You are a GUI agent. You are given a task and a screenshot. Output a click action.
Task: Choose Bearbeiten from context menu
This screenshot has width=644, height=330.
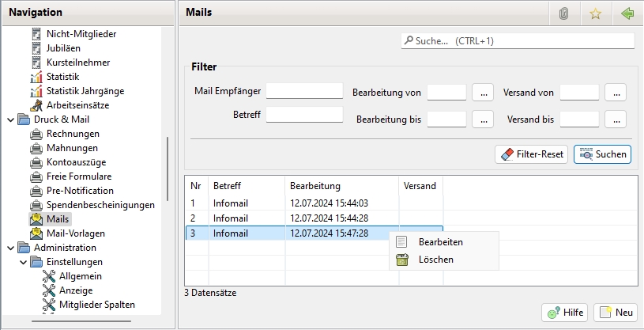pos(440,242)
